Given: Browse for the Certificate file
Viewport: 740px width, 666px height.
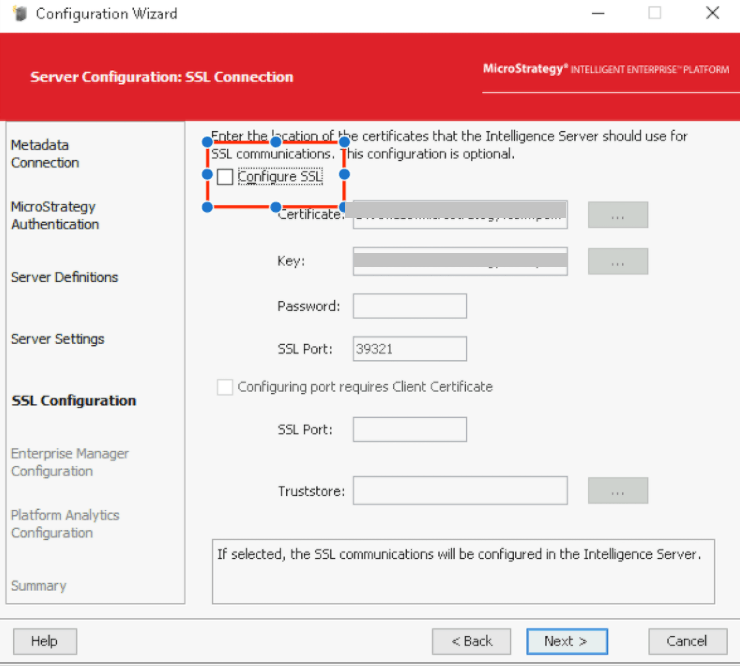Looking at the screenshot, I should click(618, 215).
